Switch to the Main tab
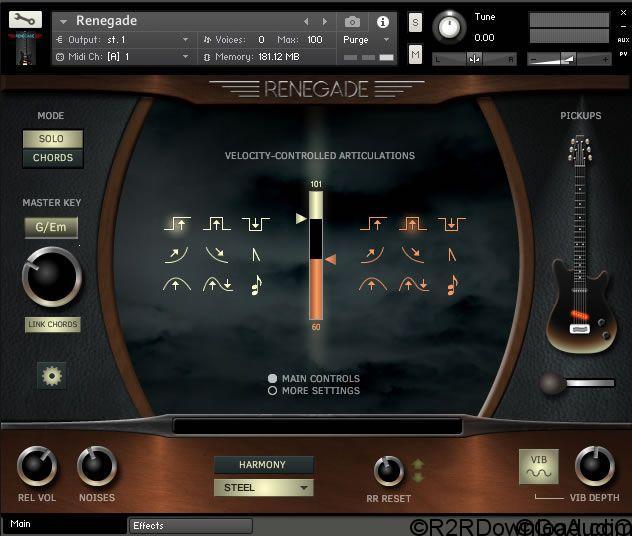 click(x=60, y=524)
